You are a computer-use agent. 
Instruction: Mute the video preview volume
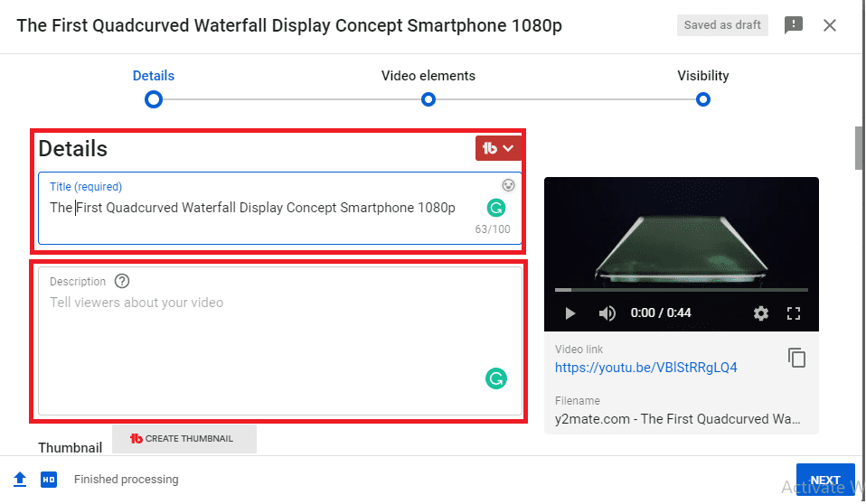[x=607, y=313]
